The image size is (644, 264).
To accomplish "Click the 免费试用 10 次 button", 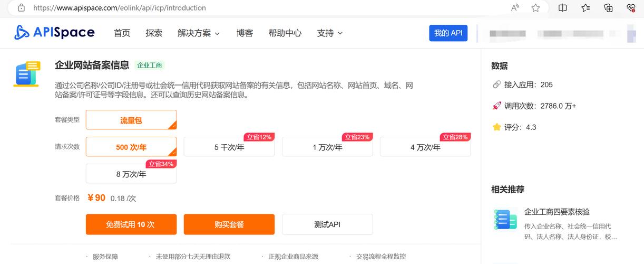I will [131, 224].
